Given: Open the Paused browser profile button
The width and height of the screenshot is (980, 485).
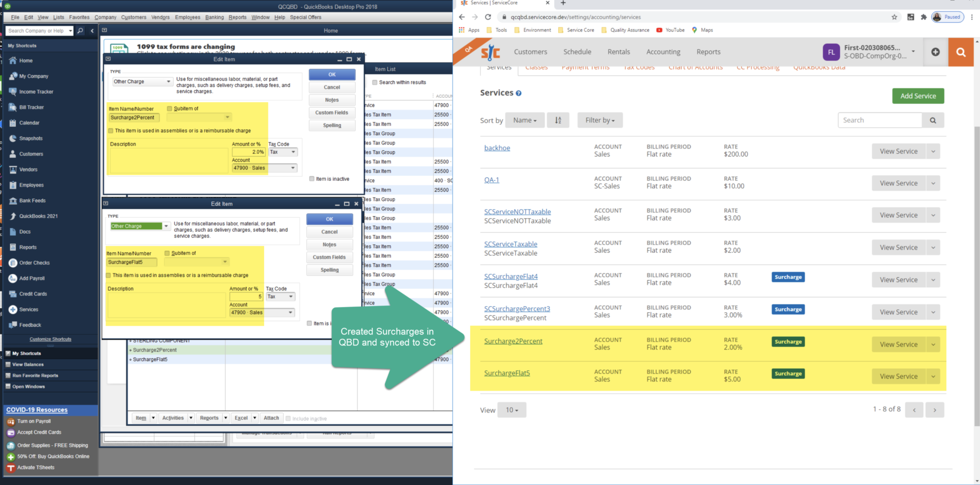Looking at the screenshot, I should 948,17.
